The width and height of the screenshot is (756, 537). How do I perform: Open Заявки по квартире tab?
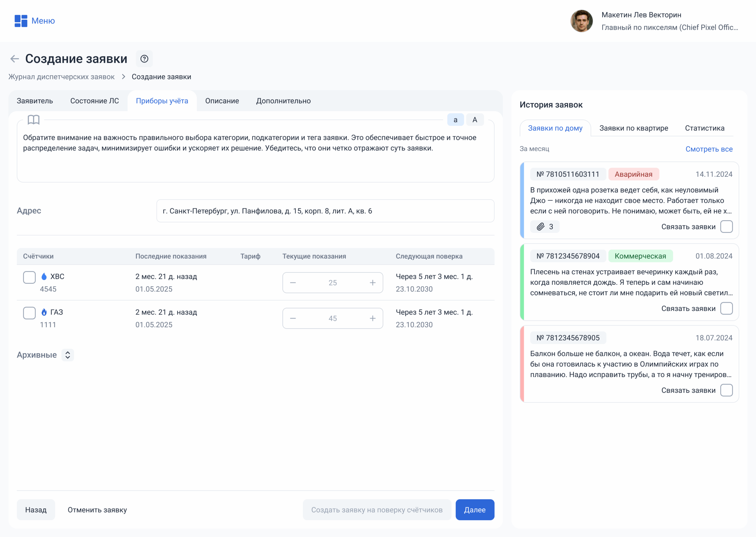coord(633,128)
